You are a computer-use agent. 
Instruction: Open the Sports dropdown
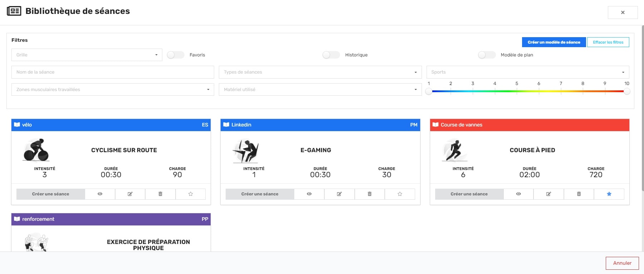click(528, 72)
